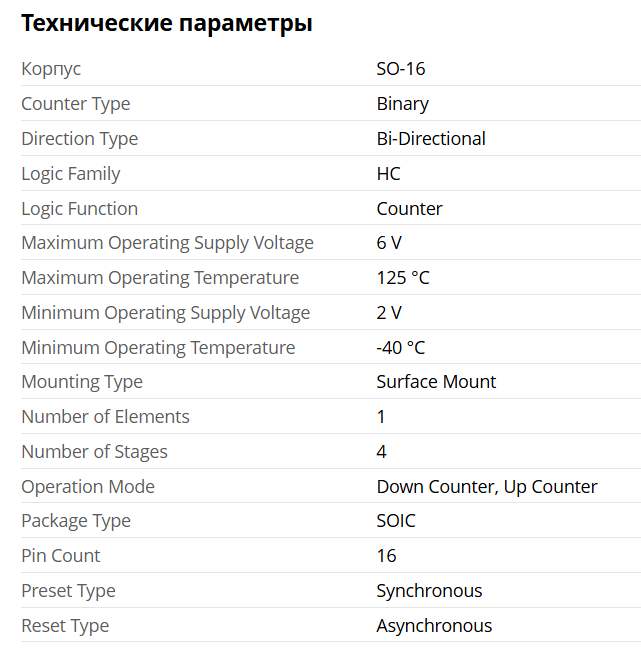
Task: Select the 'Maximum Operating Supply Voltage' label
Action: [x=168, y=243]
